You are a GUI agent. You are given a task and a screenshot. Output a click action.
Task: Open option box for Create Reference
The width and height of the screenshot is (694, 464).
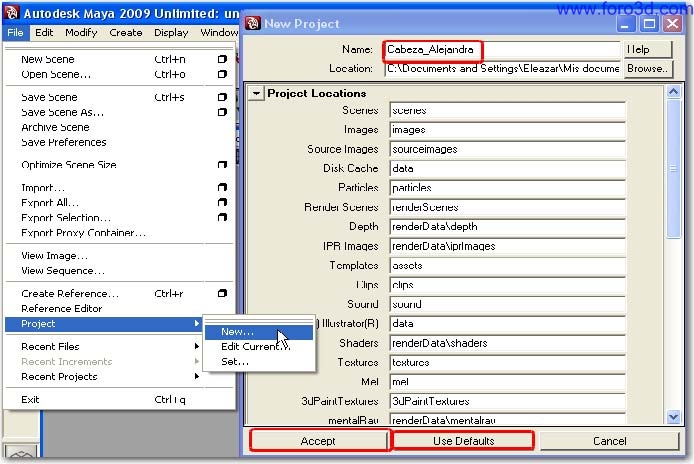[222, 293]
